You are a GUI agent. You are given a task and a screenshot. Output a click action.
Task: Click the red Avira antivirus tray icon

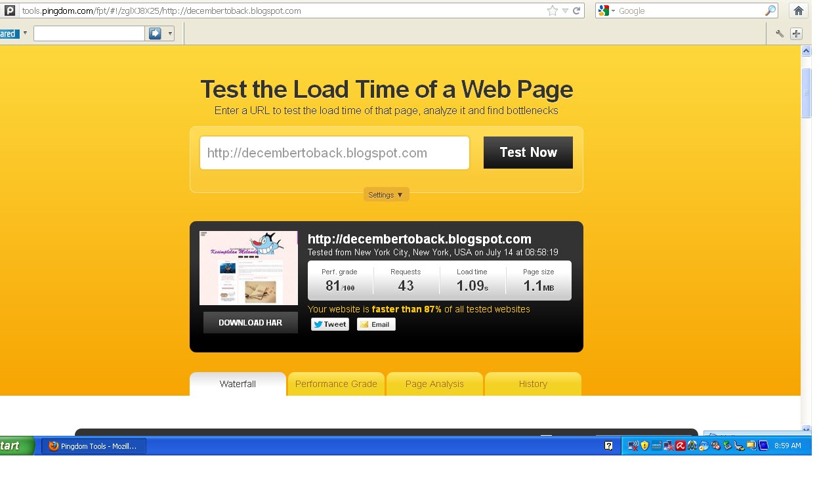pos(681,446)
